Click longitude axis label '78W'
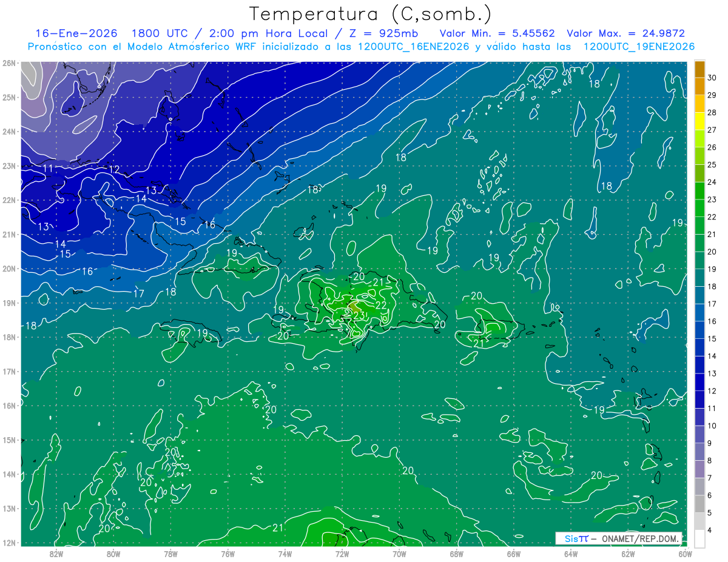The width and height of the screenshot is (728, 562). coord(170,553)
